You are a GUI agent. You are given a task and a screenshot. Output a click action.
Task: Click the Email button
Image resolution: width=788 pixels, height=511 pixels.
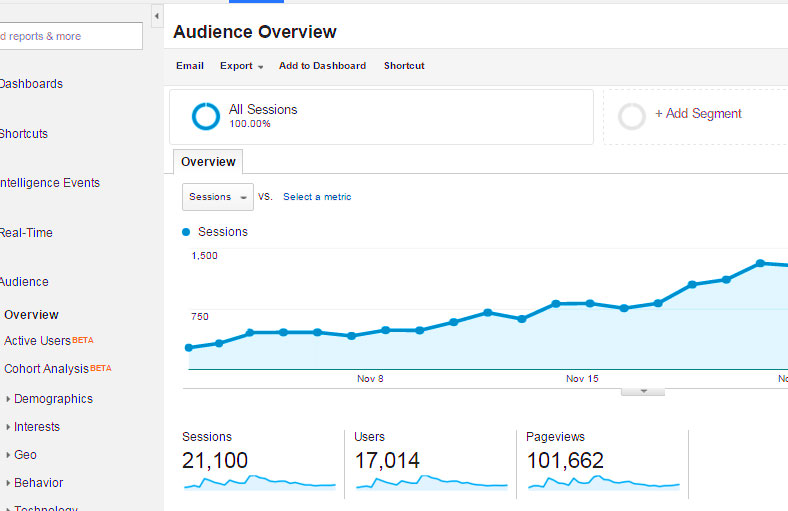pos(190,66)
